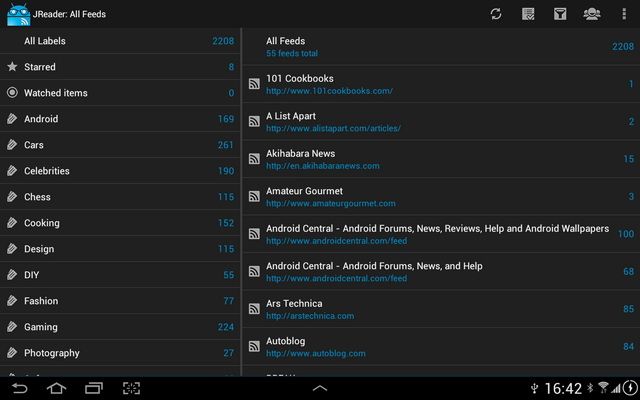This screenshot has height=400, width=640.
Task: Click RSS icon for Android Central Wallpapers feed
Action: point(254,234)
